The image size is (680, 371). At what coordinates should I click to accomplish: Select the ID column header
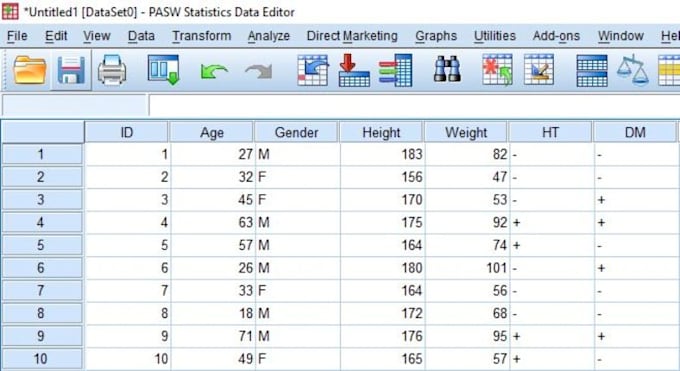click(x=126, y=132)
